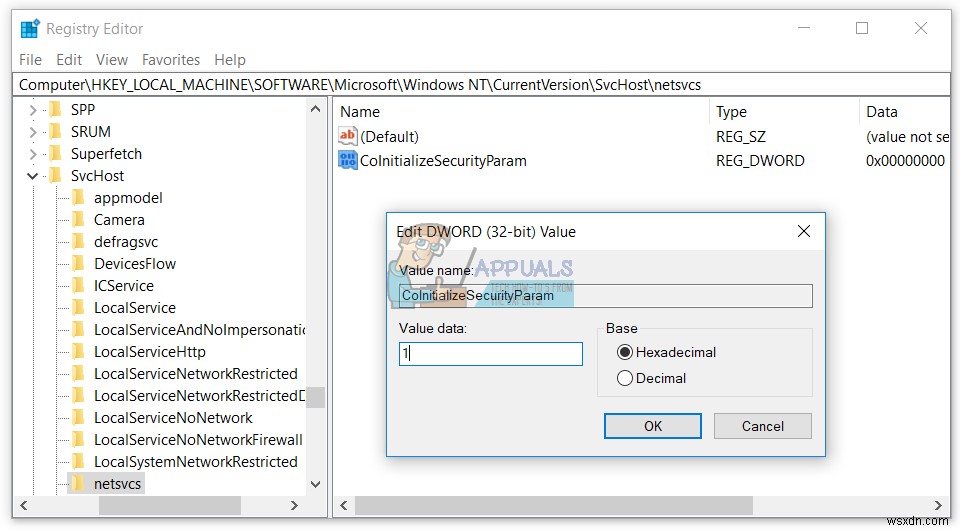
Task: Expand the Superfetch key
Action: click(x=33, y=154)
